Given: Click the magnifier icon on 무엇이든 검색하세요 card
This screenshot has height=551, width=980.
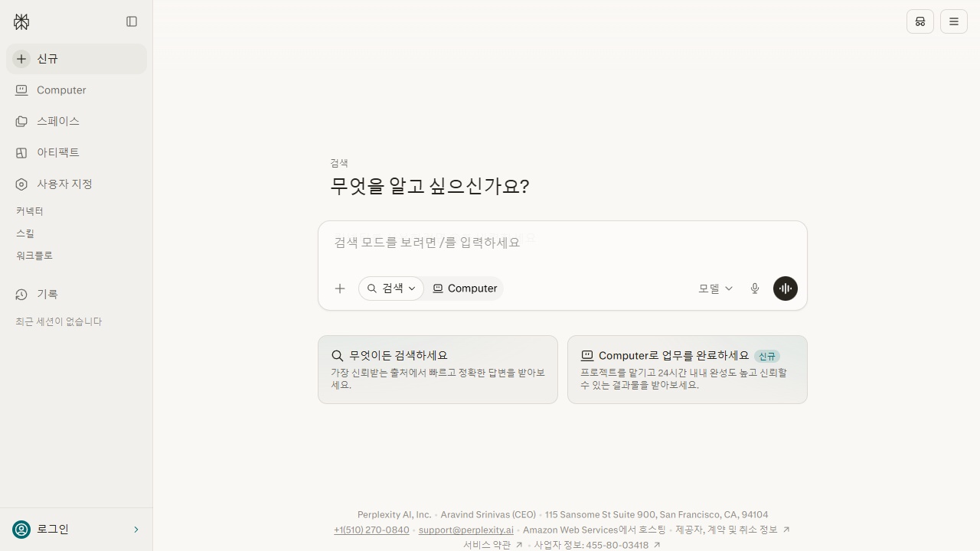Looking at the screenshot, I should 337,356.
